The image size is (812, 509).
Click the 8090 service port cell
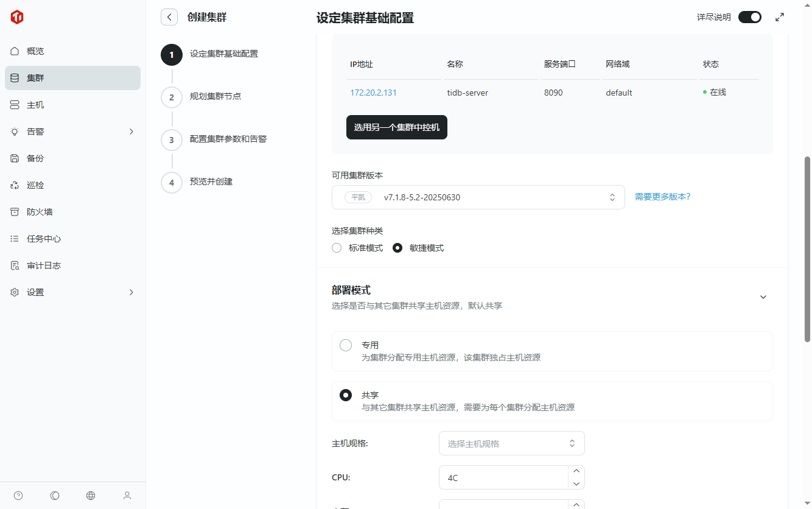click(x=553, y=93)
